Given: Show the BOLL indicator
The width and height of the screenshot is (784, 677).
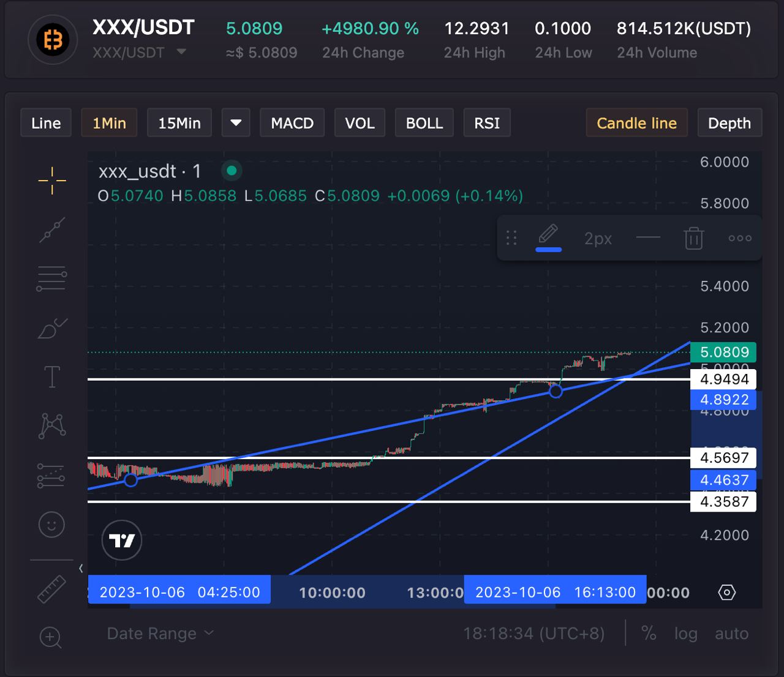Looking at the screenshot, I should (x=424, y=122).
